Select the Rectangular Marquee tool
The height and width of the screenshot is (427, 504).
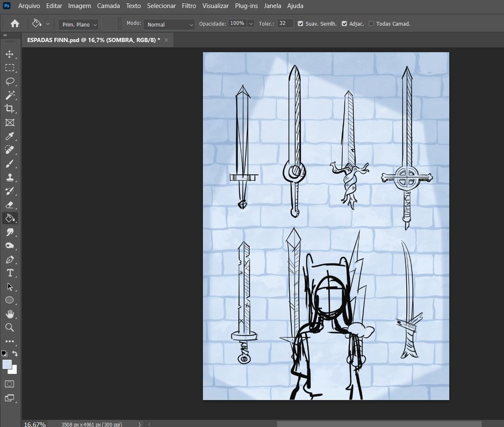10,68
